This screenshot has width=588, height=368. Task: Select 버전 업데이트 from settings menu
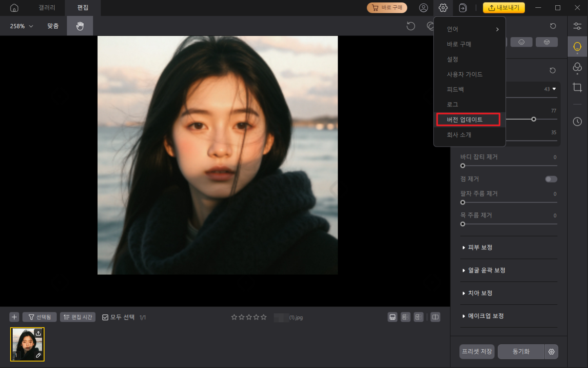coord(468,120)
